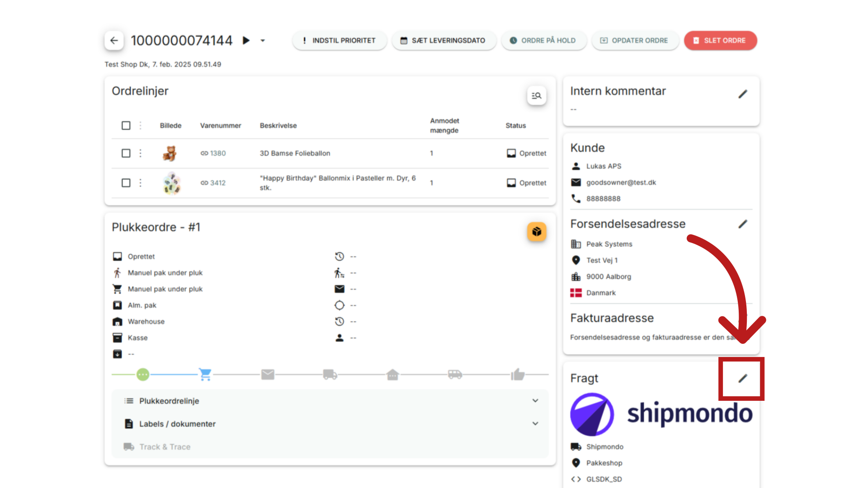The height and width of the screenshot is (488, 868).
Task: Click Test Vej 1 address line
Action: coord(602,260)
